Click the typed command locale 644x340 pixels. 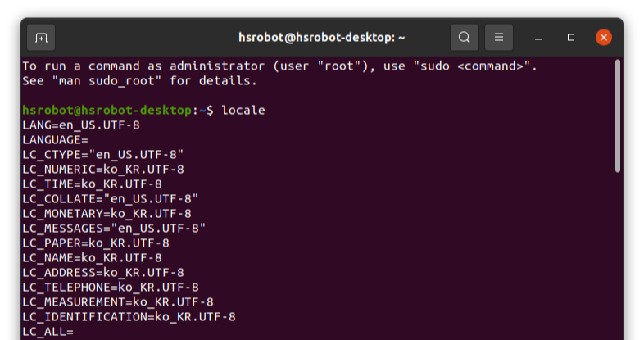243,110
